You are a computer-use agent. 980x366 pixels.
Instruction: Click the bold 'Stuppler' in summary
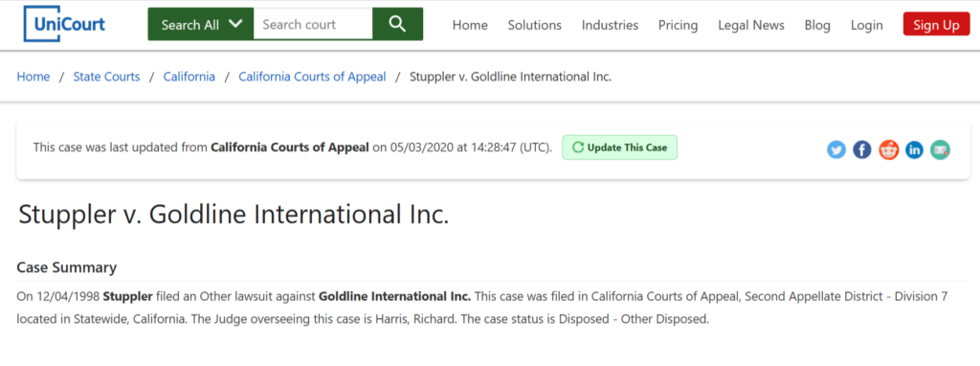click(x=128, y=296)
